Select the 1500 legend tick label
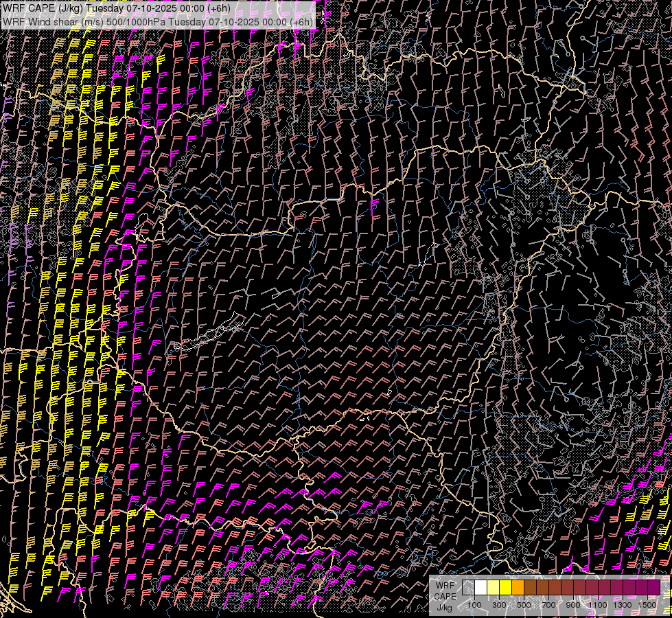 point(647,605)
